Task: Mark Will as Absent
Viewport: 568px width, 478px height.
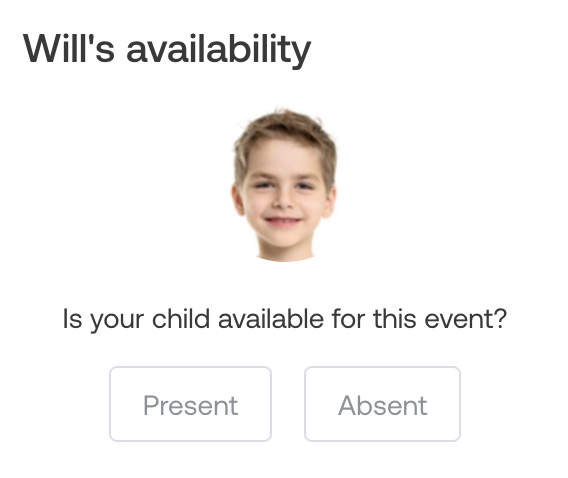Action: coord(382,404)
